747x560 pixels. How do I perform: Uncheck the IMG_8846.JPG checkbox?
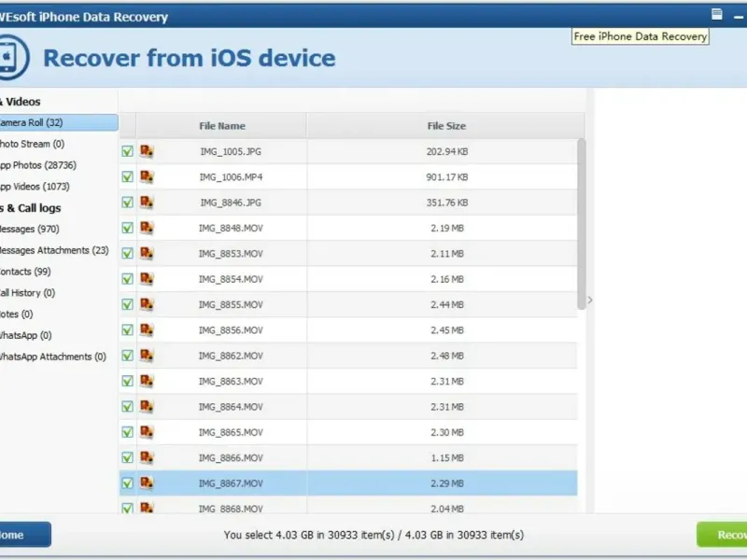(x=127, y=203)
